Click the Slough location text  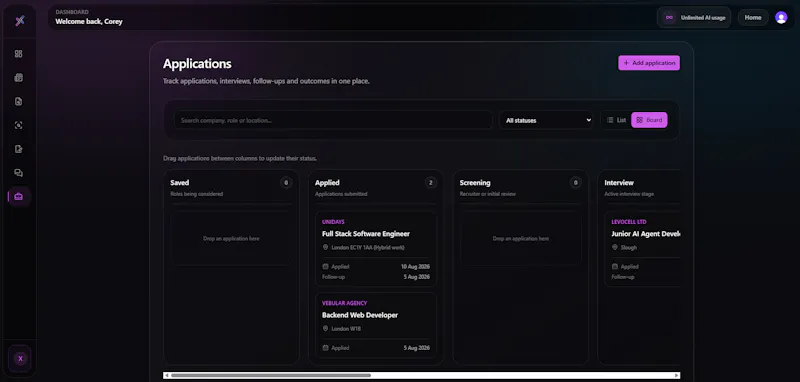click(629, 247)
